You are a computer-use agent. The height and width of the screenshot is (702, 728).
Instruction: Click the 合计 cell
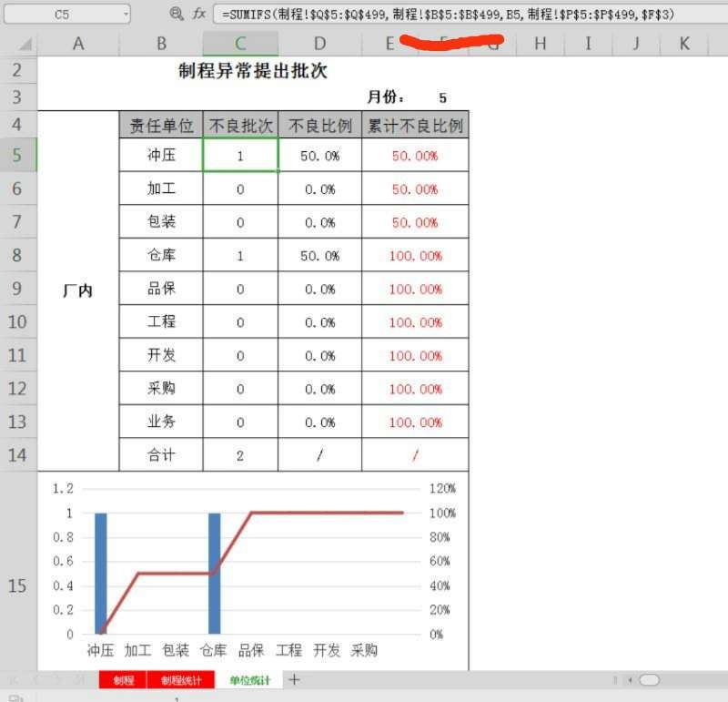tap(161, 455)
